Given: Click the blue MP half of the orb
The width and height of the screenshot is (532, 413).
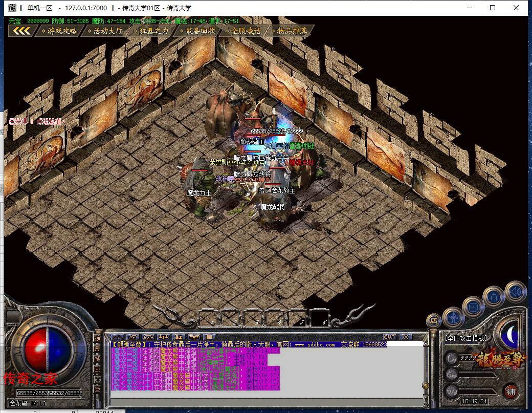Looking at the screenshot, I should 60,350.
